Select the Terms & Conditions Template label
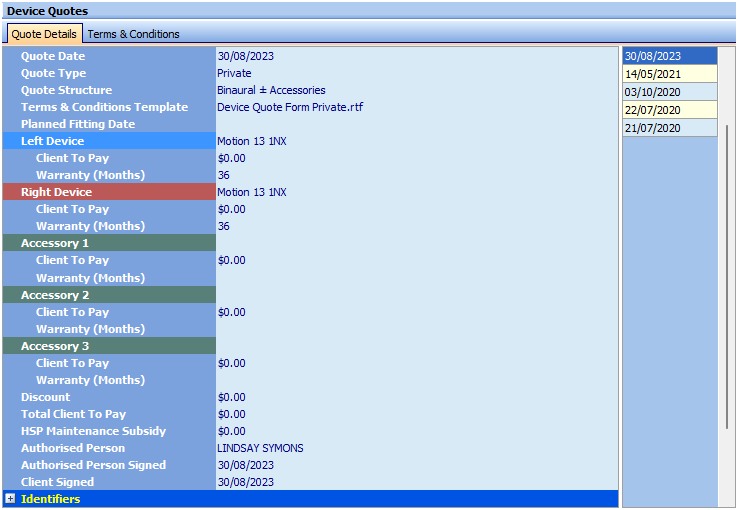Viewport: 738px width, 510px height. (104, 107)
